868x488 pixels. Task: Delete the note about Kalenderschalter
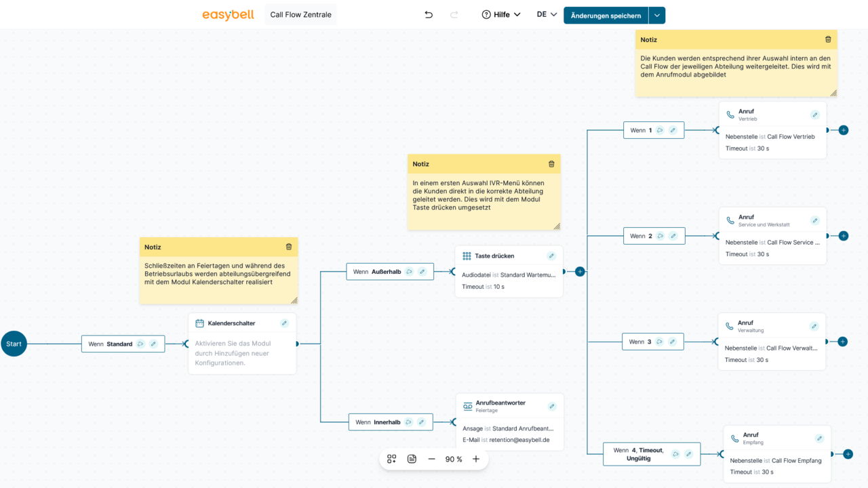(289, 247)
